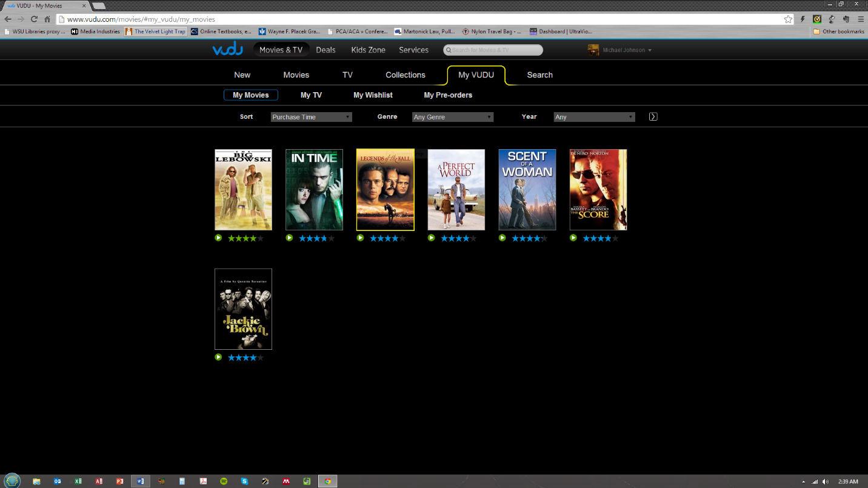The height and width of the screenshot is (488, 868).
Task: Click the browser home icon
Action: coord(47,19)
